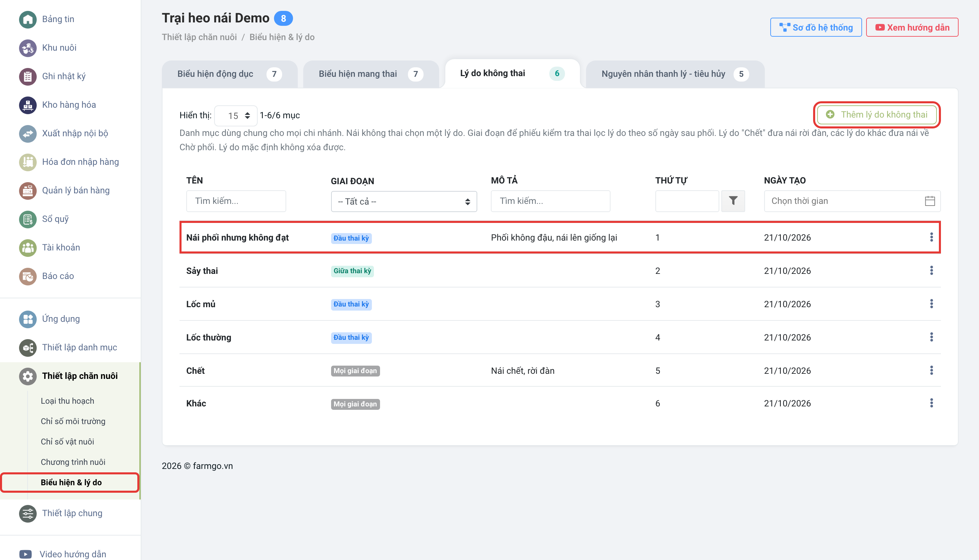Open three-dot menu for Lốc thường row

point(931,337)
